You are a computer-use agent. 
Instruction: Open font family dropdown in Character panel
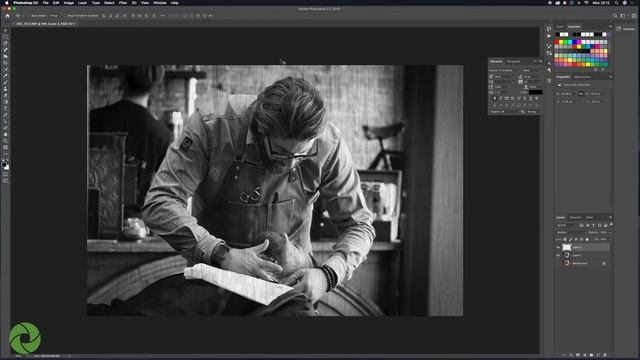[504, 70]
